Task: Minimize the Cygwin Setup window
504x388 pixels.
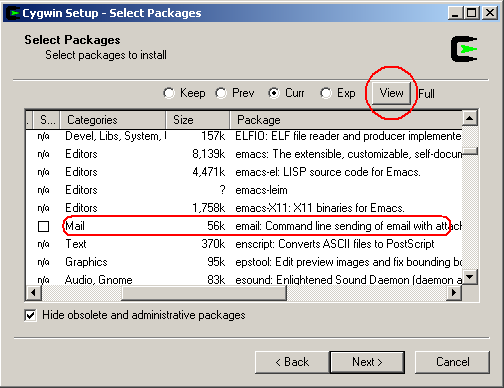Action: pos(455,13)
